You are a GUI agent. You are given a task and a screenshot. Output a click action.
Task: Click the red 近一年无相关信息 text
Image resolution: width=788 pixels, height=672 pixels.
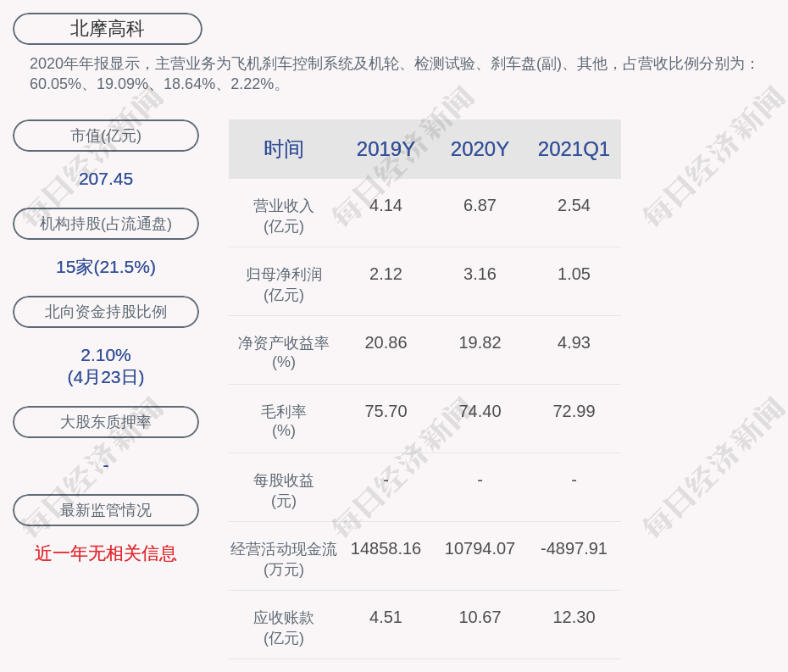click(106, 553)
